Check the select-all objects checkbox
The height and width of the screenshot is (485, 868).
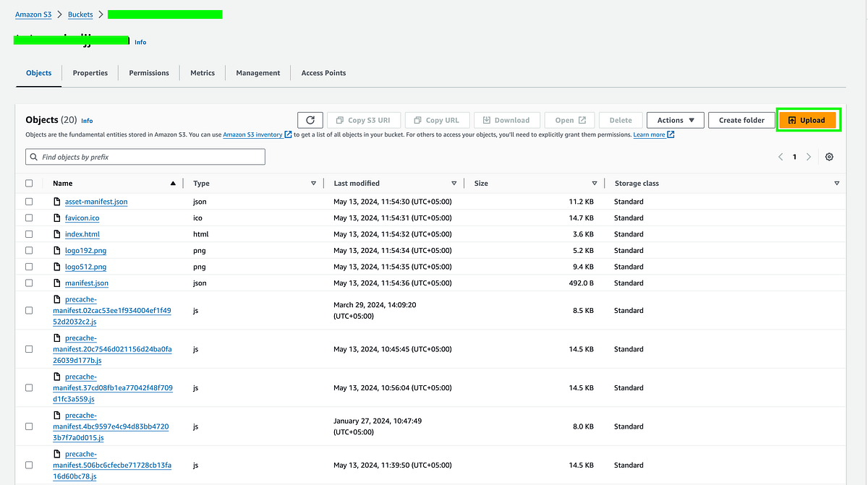[x=29, y=183]
